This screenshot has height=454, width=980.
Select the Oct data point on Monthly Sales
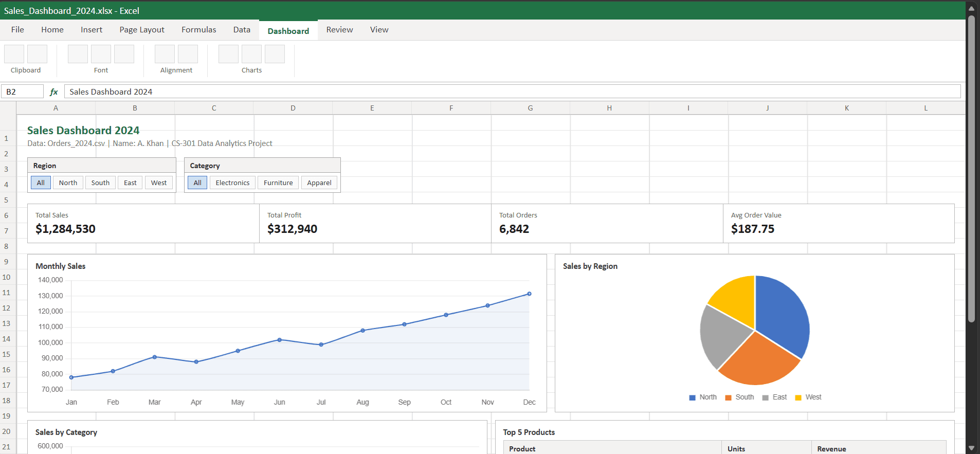(x=446, y=315)
